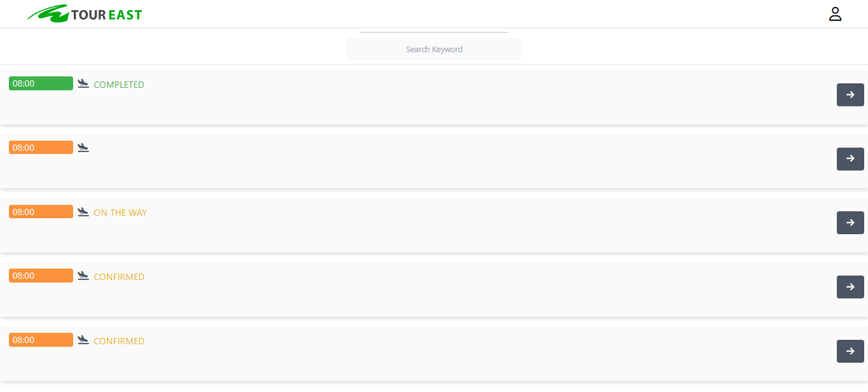Focus the Search Keyword field
The width and height of the screenshot is (868, 392).
point(434,49)
